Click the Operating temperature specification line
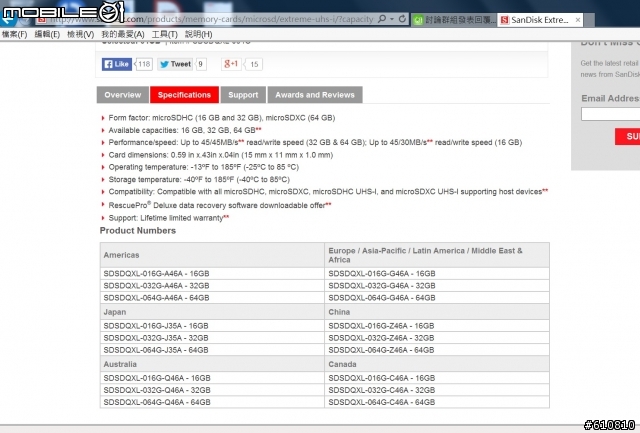Screen dimensions: 640x433 point(203,167)
